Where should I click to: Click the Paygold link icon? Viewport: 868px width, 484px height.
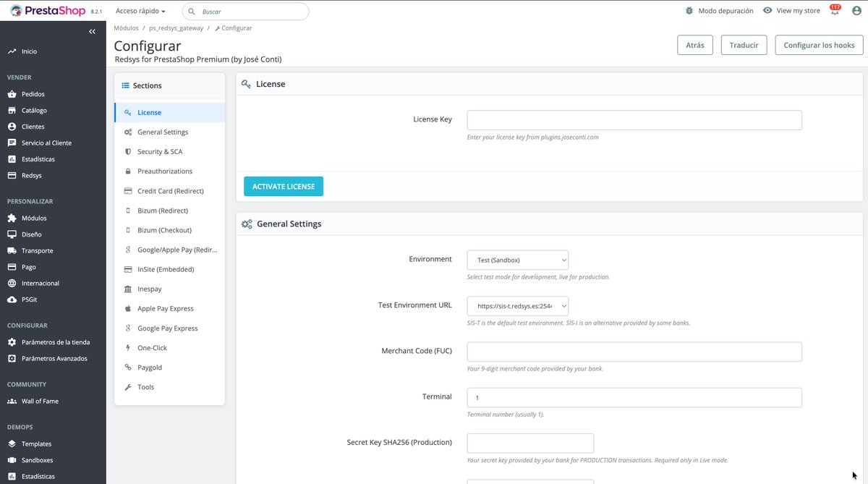click(128, 368)
